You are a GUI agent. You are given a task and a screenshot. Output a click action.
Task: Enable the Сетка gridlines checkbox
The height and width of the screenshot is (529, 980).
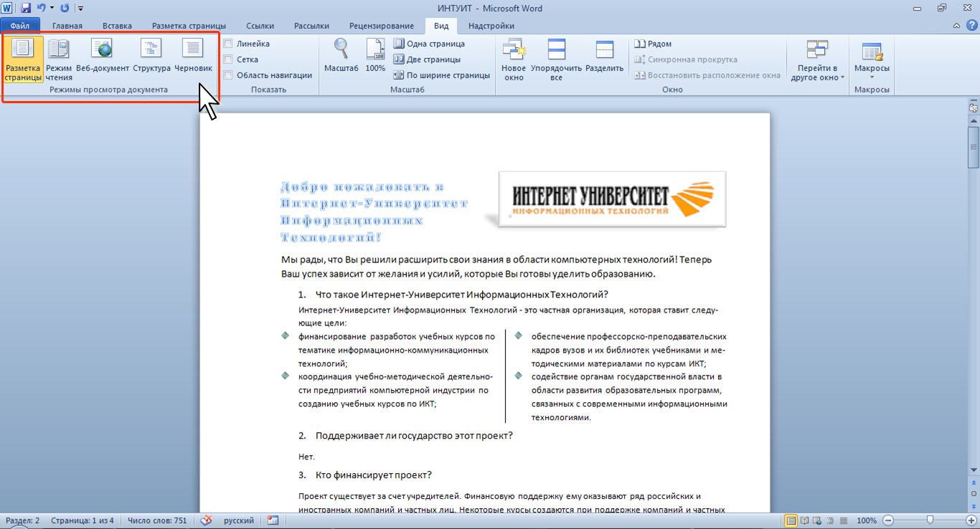pos(228,59)
